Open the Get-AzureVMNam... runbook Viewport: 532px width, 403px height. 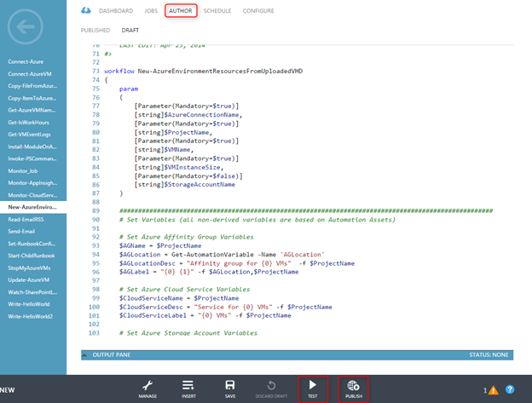[x=32, y=110]
